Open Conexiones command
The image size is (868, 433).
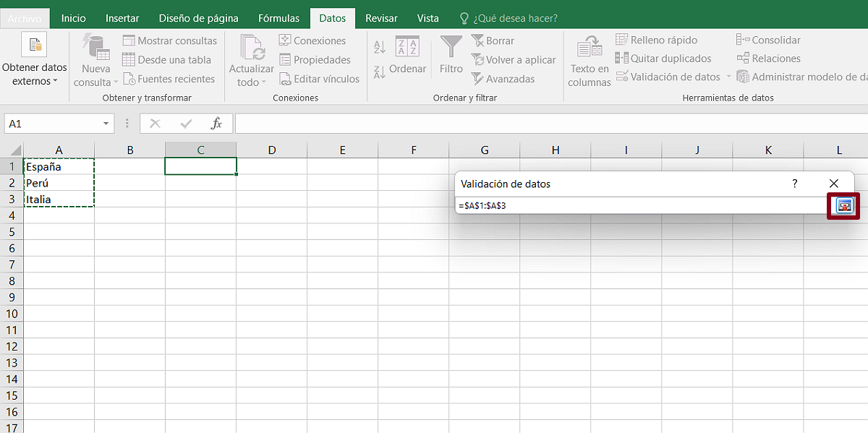click(x=312, y=40)
